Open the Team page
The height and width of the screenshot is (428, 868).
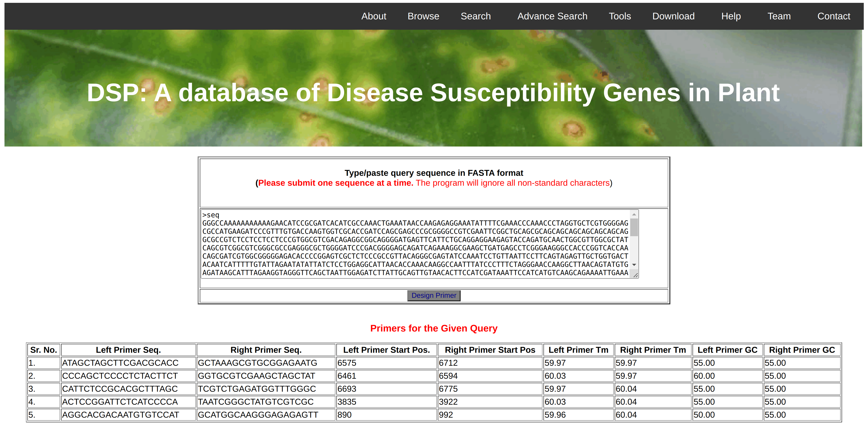click(x=779, y=16)
